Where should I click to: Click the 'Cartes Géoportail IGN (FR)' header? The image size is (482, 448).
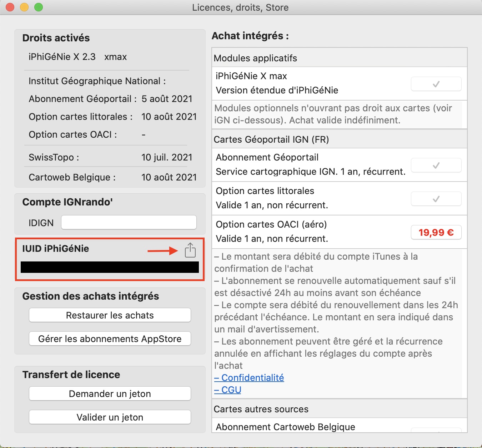click(271, 139)
